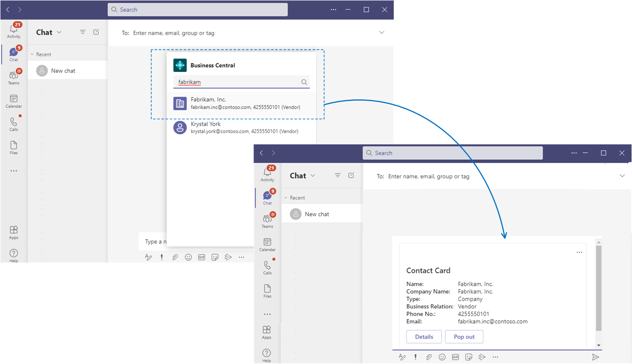
Task: Go forward arrow in front window title bar
Action: point(274,153)
